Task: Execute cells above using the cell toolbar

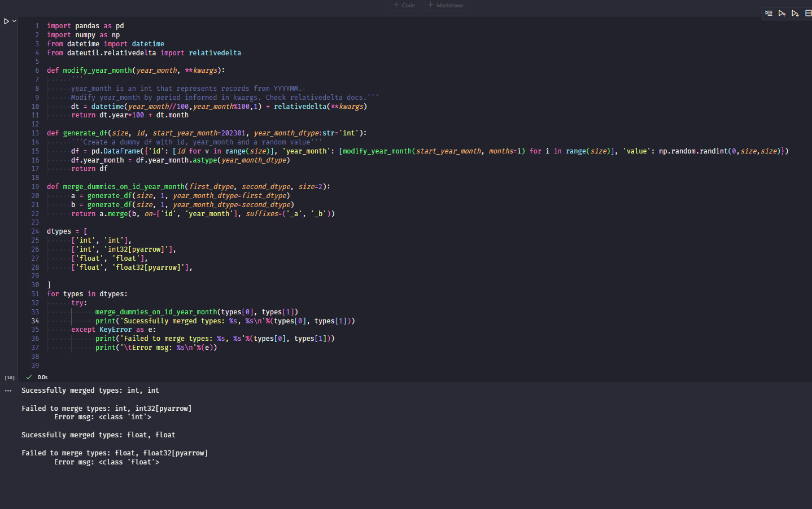Action: [782, 13]
